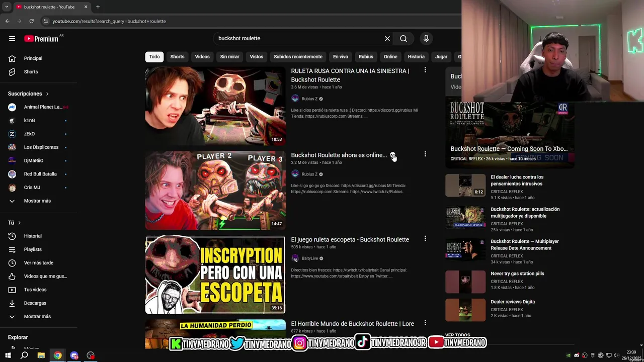Select the Videos filter chip
The image size is (644, 362).
click(x=202, y=57)
